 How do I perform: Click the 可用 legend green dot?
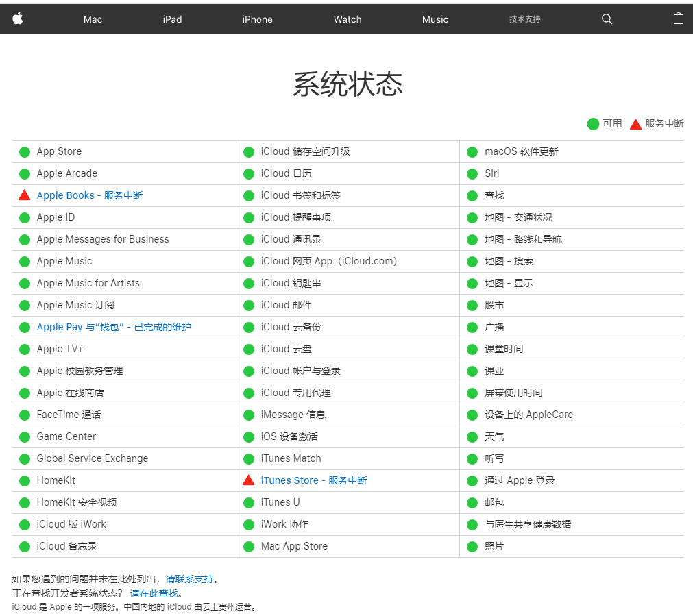coord(593,124)
